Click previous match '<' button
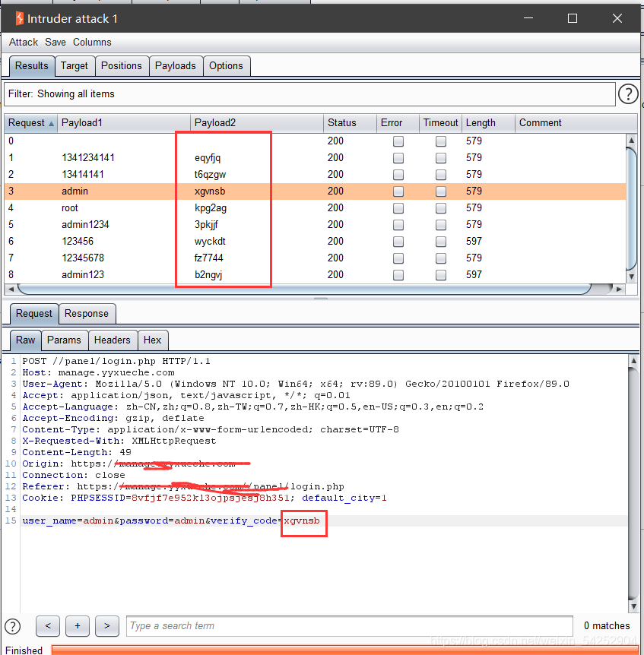The height and width of the screenshot is (655, 644). [48, 626]
